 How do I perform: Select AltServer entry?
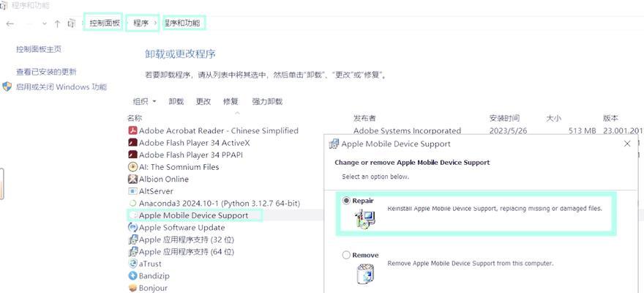point(156,191)
